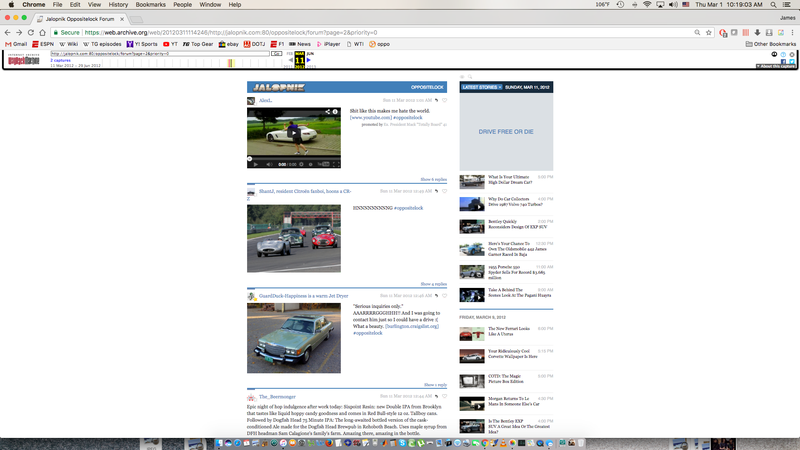Open the Chrome three-dot menu

coord(792,32)
